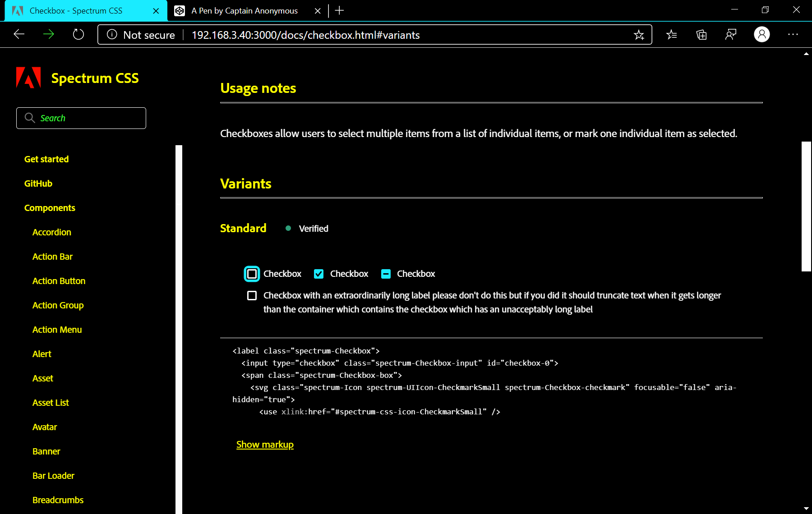Viewport: 812px width, 514px height.
Task: Open the Alert component page
Action: (42, 354)
